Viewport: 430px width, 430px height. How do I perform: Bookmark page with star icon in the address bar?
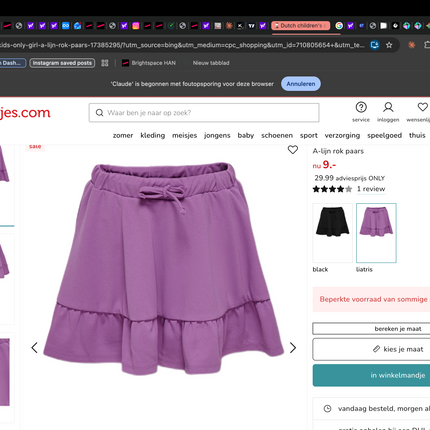(389, 45)
